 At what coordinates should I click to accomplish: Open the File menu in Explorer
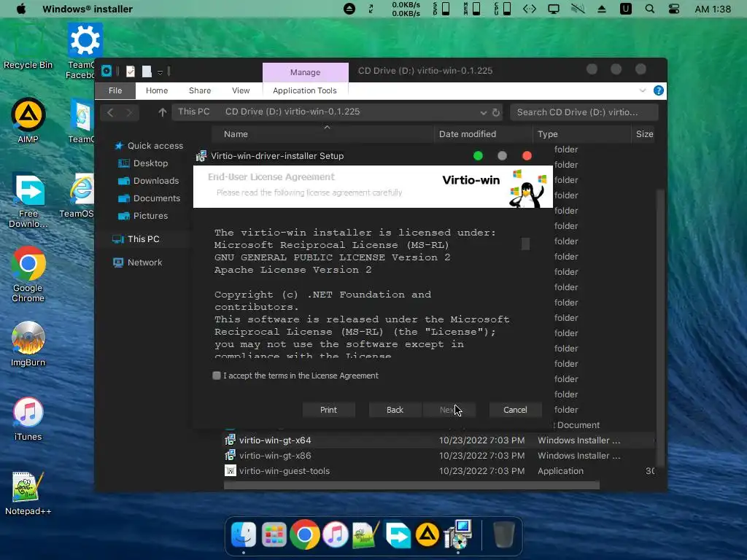click(115, 90)
